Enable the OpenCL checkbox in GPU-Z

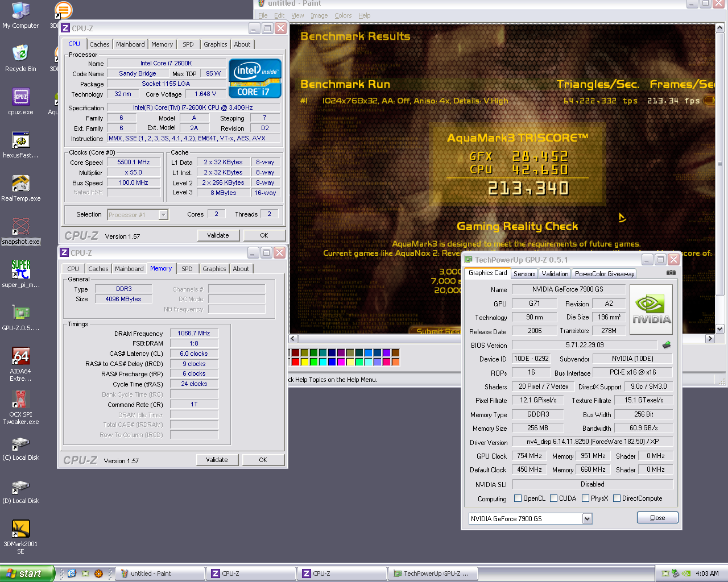(x=518, y=498)
